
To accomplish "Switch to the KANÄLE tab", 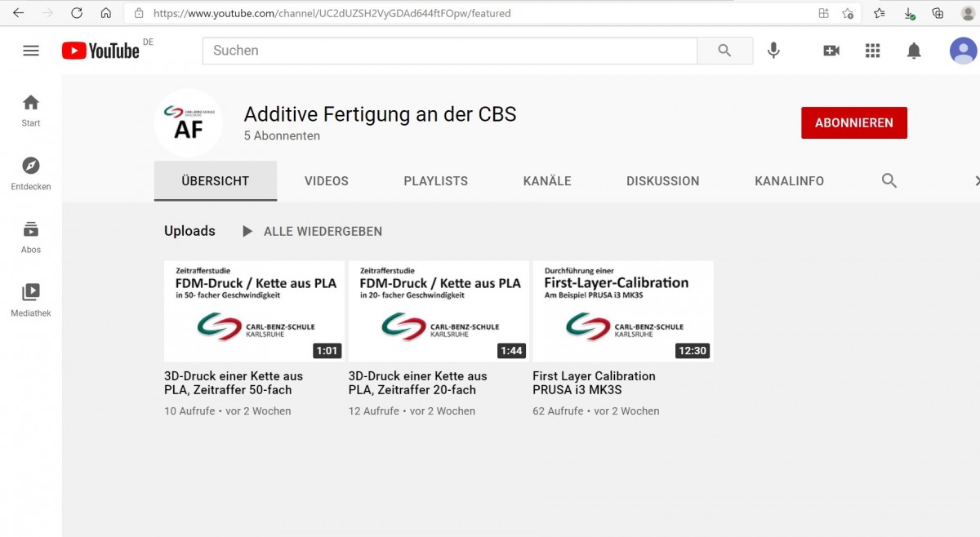I will pos(547,181).
